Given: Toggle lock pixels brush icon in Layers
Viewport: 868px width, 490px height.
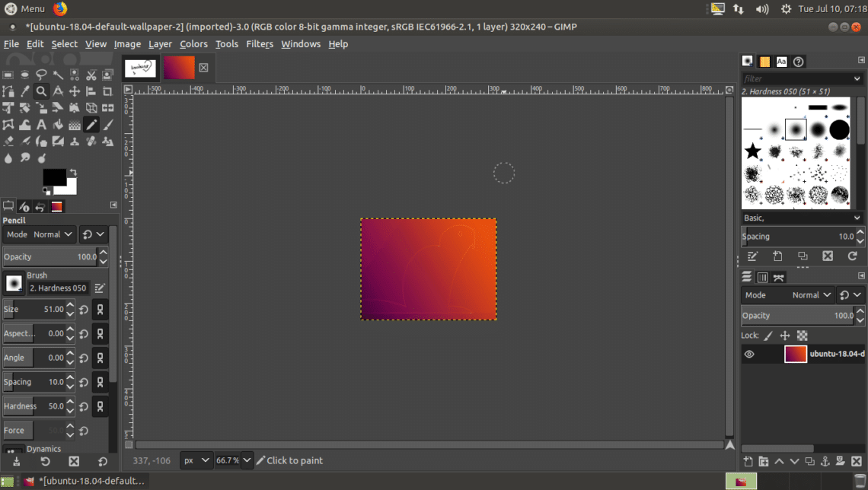Looking at the screenshot, I should coord(768,336).
